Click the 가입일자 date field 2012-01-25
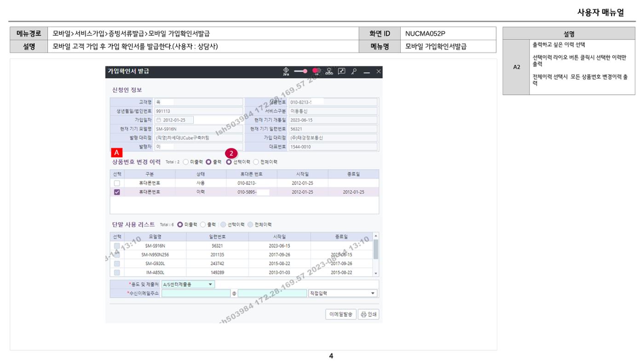The width and height of the screenshot is (644, 362). click(174, 120)
